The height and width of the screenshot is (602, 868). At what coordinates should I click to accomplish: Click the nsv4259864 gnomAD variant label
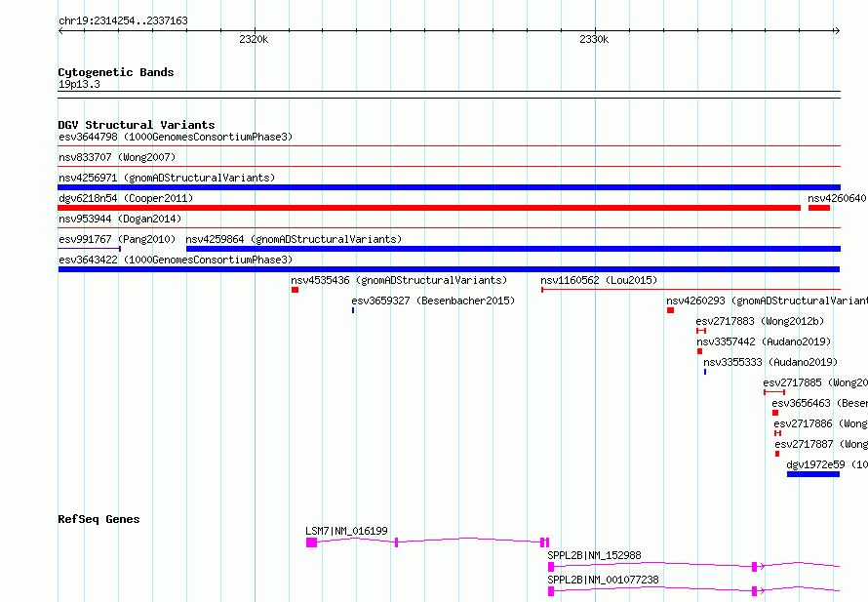(294, 239)
